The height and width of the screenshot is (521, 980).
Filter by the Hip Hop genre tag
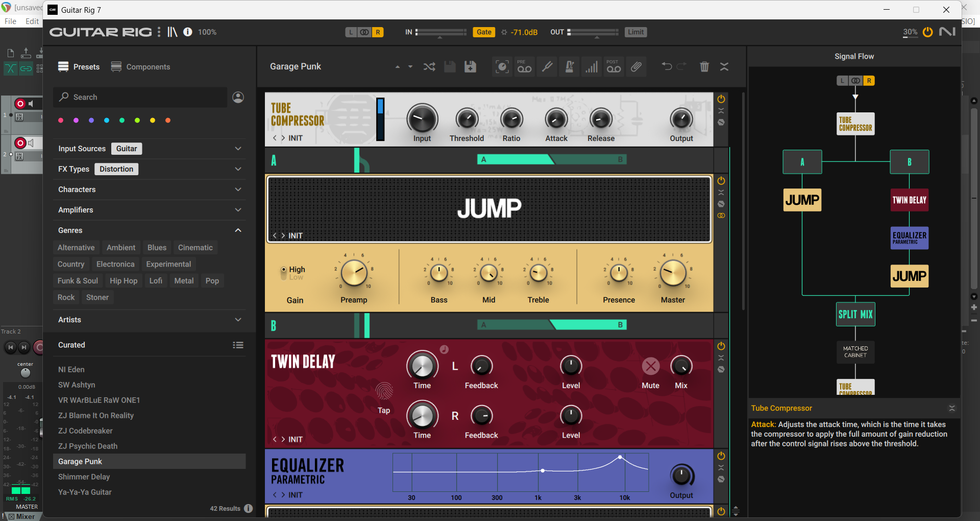[124, 281]
